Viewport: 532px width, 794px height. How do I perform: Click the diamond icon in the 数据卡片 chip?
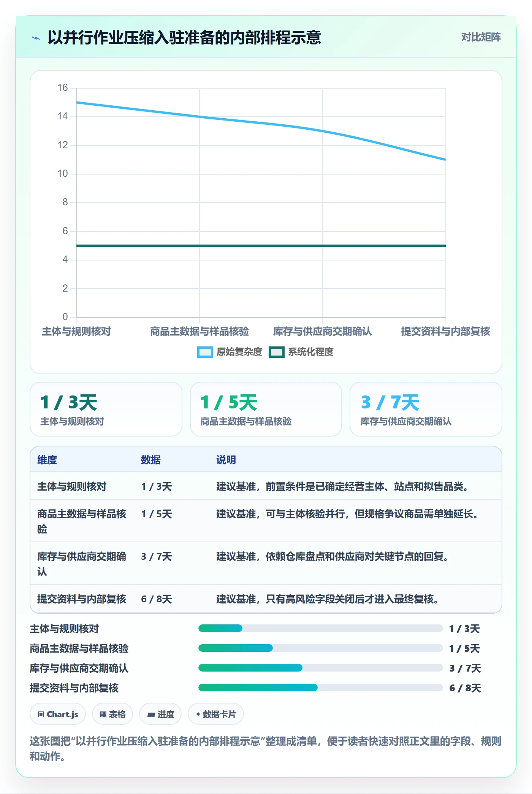click(x=198, y=715)
